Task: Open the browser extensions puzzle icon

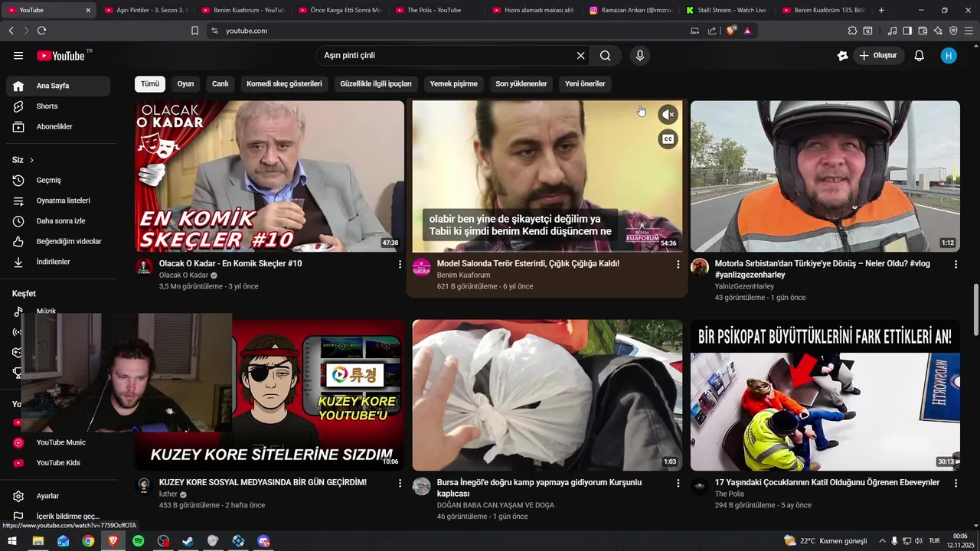Action: coord(852,31)
